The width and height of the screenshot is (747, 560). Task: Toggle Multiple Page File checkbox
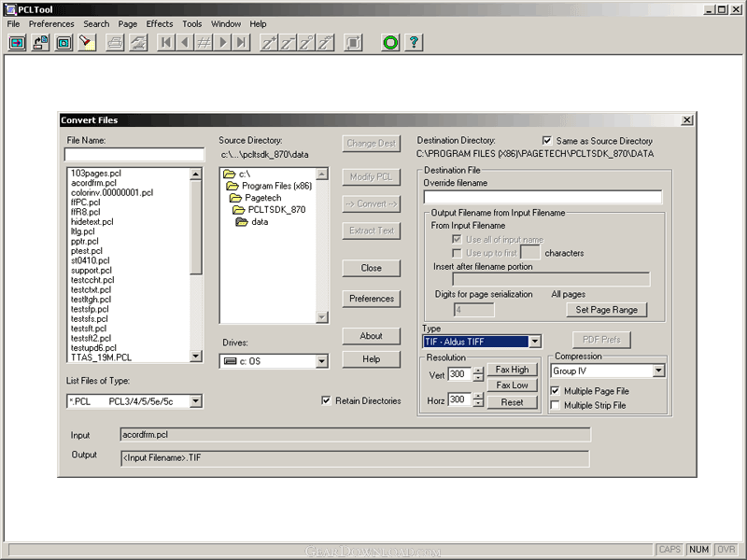(555, 390)
